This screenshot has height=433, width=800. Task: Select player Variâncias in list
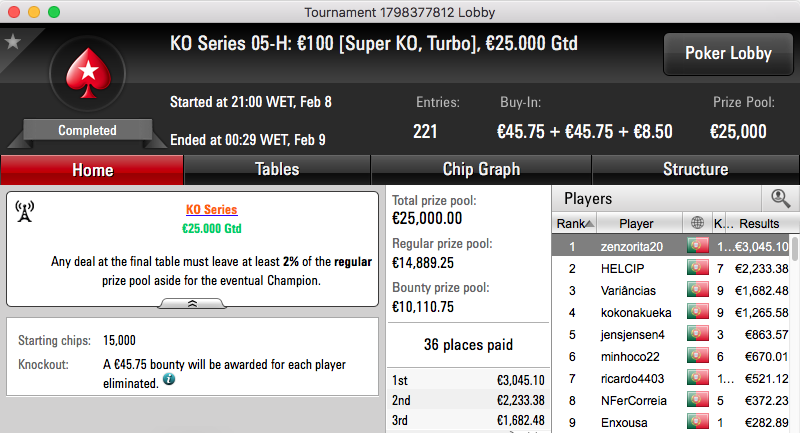point(628,290)
